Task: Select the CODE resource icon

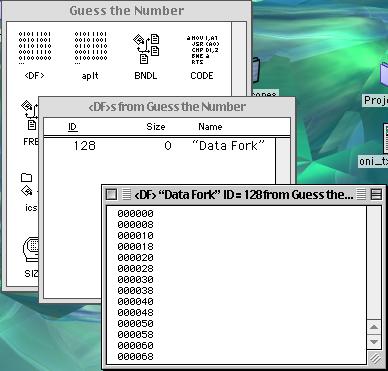Action: pyautogui.click(x=203, y=49)
